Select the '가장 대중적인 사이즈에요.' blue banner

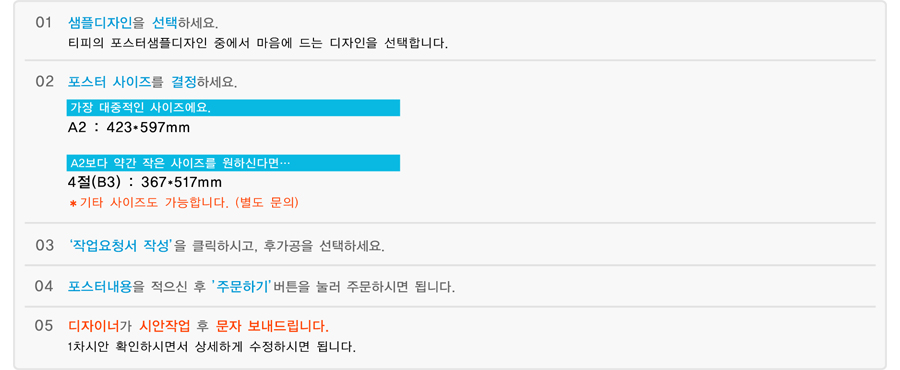coord(233,107)
